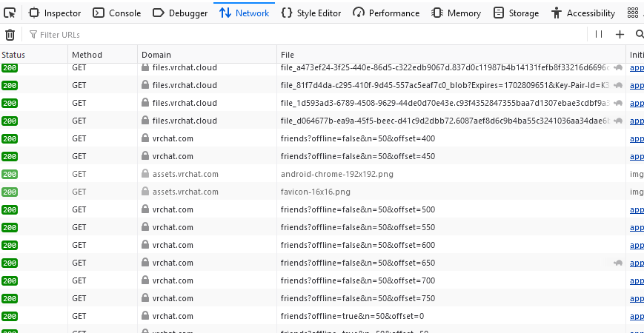The image size is (644, 333).
Task: Select file_81f7d4da blob request row
Action: [x=322, y=85]
